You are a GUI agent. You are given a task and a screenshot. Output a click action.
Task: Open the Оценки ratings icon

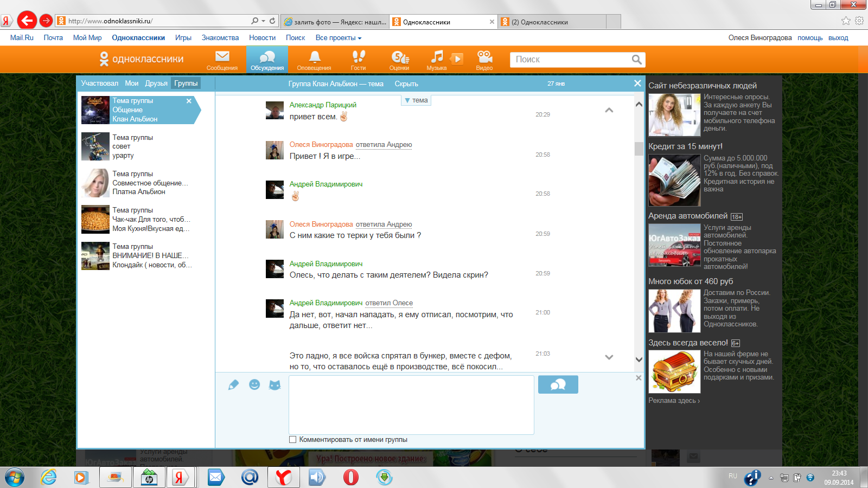[400, 60]
